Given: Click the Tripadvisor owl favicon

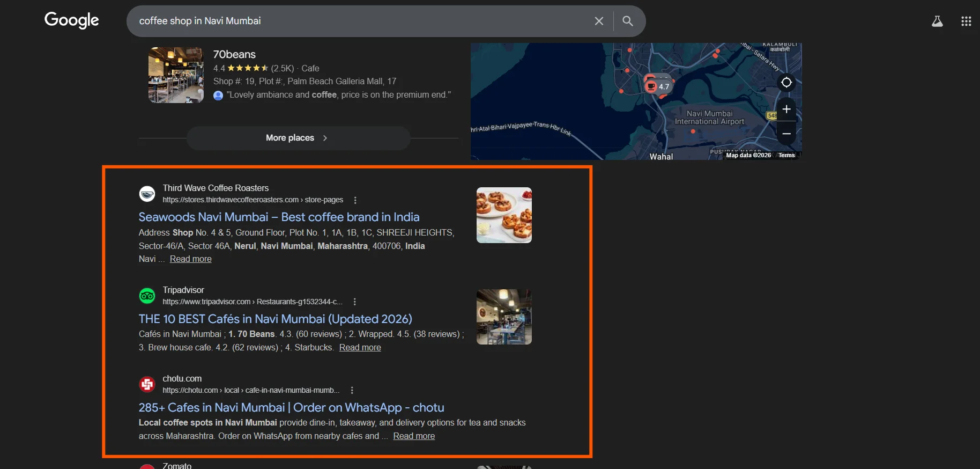Looking at the screenshot, I should pyautogui.click(x=147, y=296).
